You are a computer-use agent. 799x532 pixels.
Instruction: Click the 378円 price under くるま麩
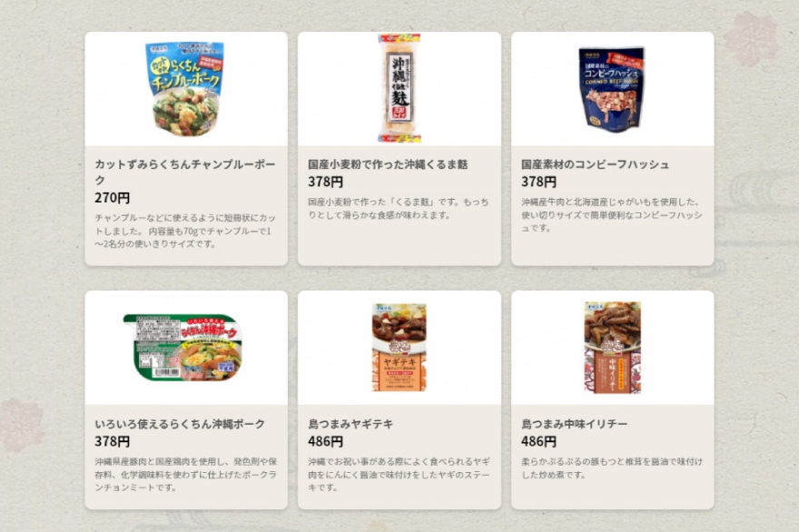(x=326, y=182)
